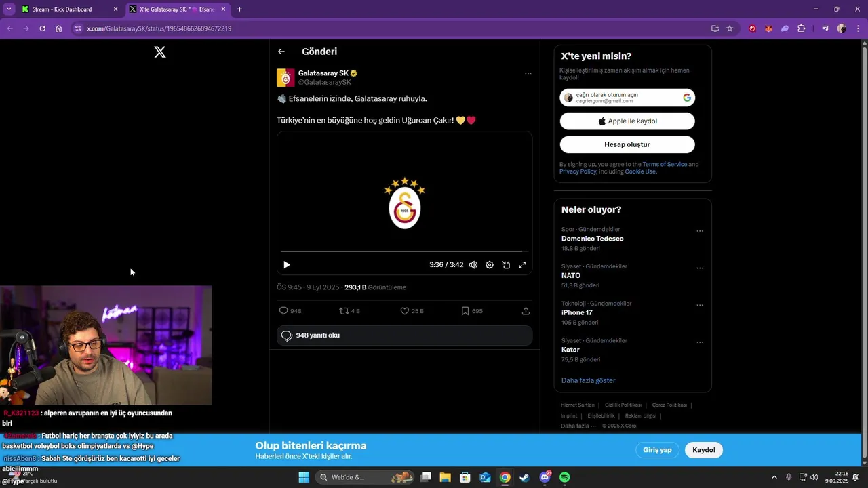
Task: Open Privacy Policy link
Action: click(x=578, y=171)
